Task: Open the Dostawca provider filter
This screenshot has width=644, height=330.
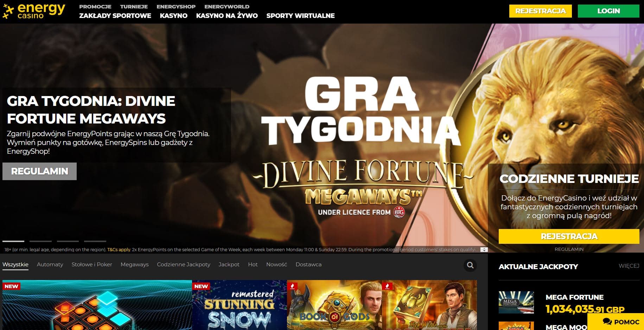Action: [308, 265]
